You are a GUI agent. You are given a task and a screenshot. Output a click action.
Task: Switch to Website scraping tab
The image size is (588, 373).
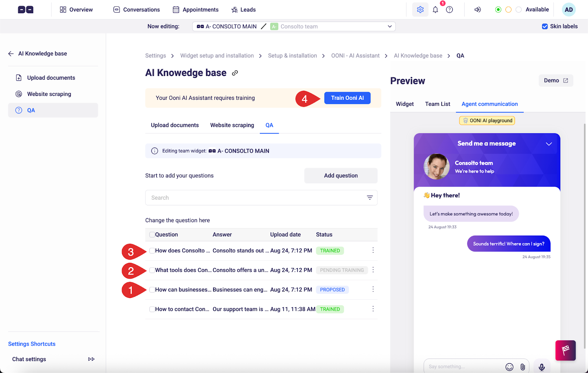coord(232,125)
